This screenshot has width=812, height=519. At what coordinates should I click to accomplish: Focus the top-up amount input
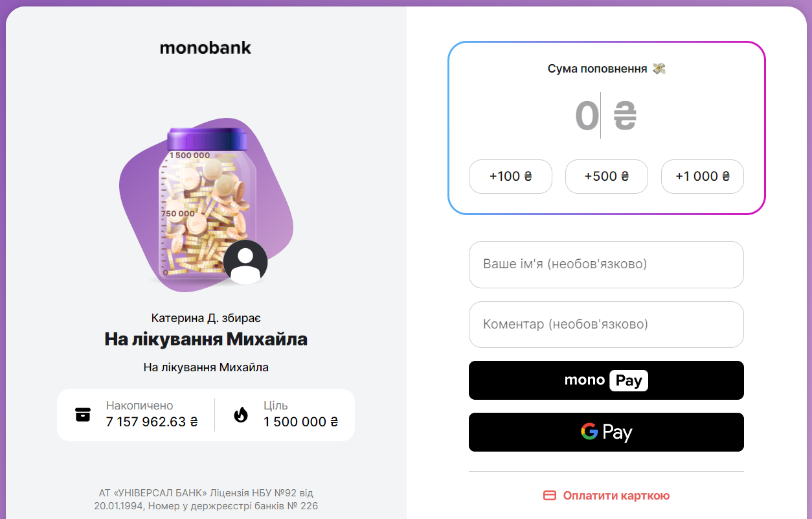(x=587, y=116)
